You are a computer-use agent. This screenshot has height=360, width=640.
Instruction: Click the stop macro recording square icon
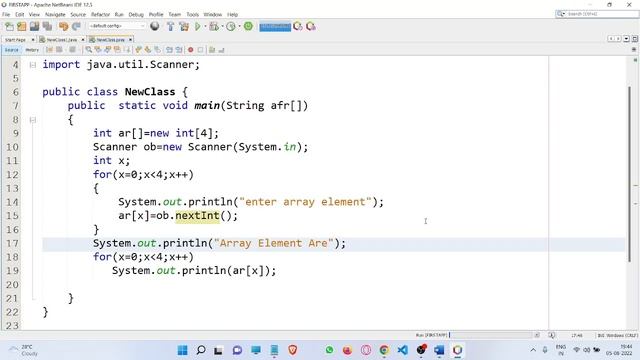200,50
